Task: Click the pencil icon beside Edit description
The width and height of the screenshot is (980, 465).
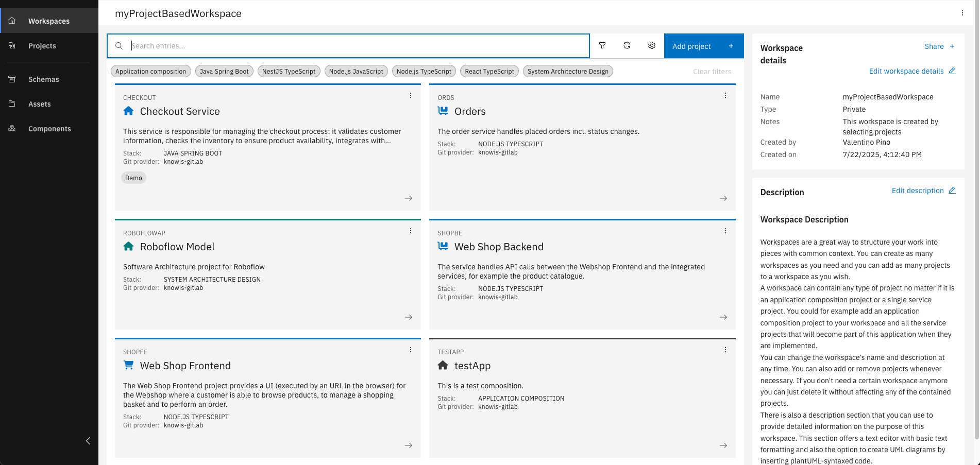Action: coord(952,191)
